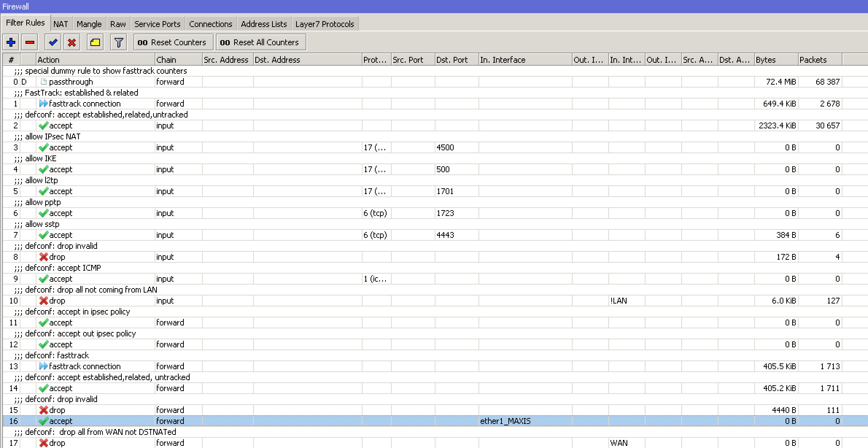
Task: Click the 6 (tcp) protocol cell of rule 6
Action: click(376, 213)
